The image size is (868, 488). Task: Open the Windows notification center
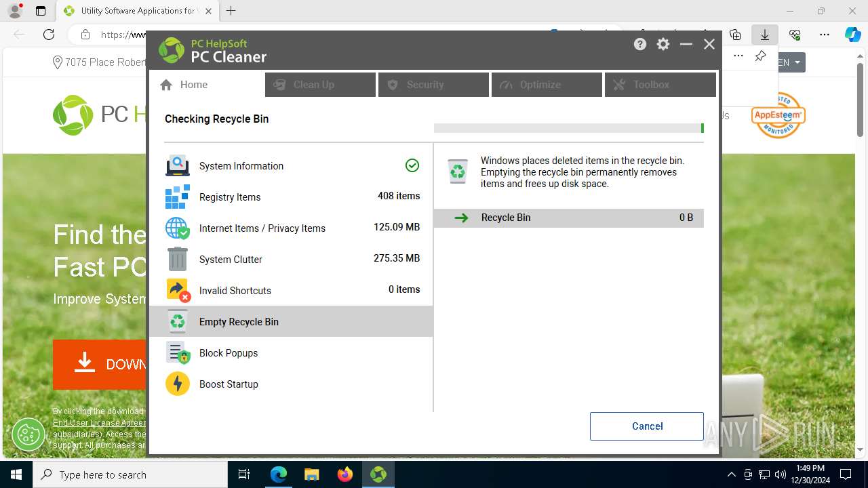click(x=846, y=474)
